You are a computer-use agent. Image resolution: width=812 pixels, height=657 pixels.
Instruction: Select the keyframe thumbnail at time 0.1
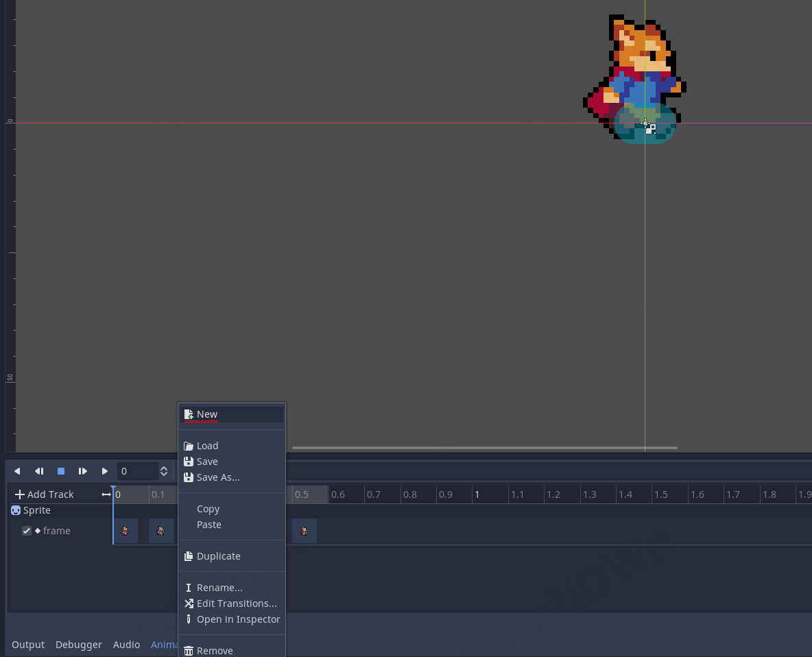click(x=161, y=531)
